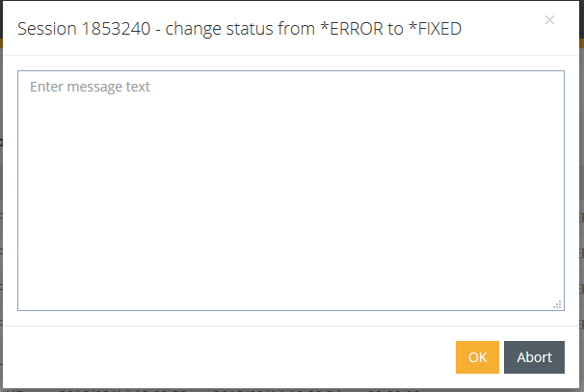
Task: Click the 'Enter message text' placeholder
Action: pos(90,87)
